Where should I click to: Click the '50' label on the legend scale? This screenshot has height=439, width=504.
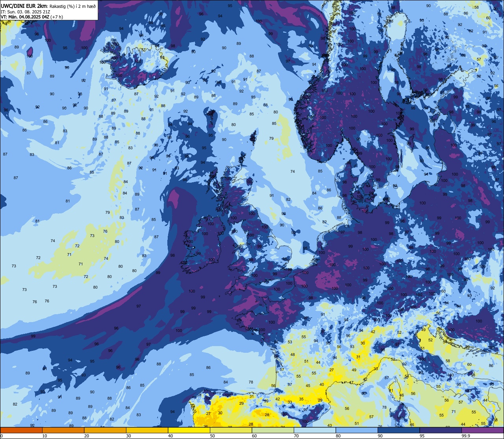pos(212,436)
